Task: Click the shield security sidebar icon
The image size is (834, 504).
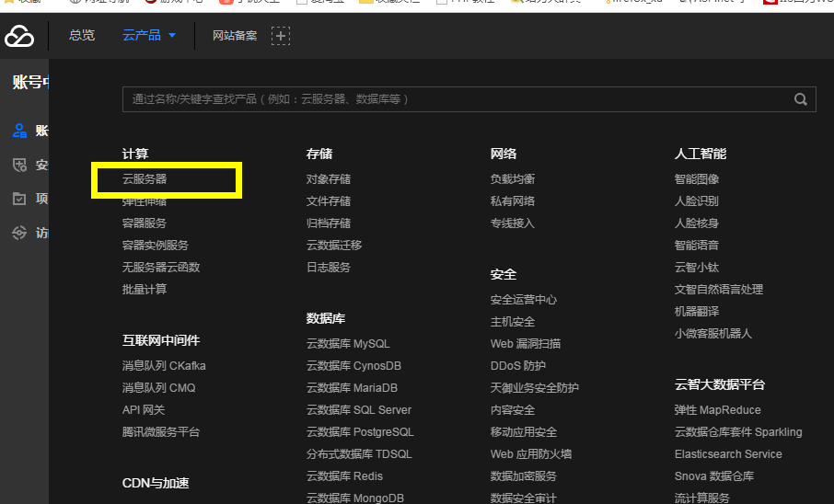Action: point(19,165)
